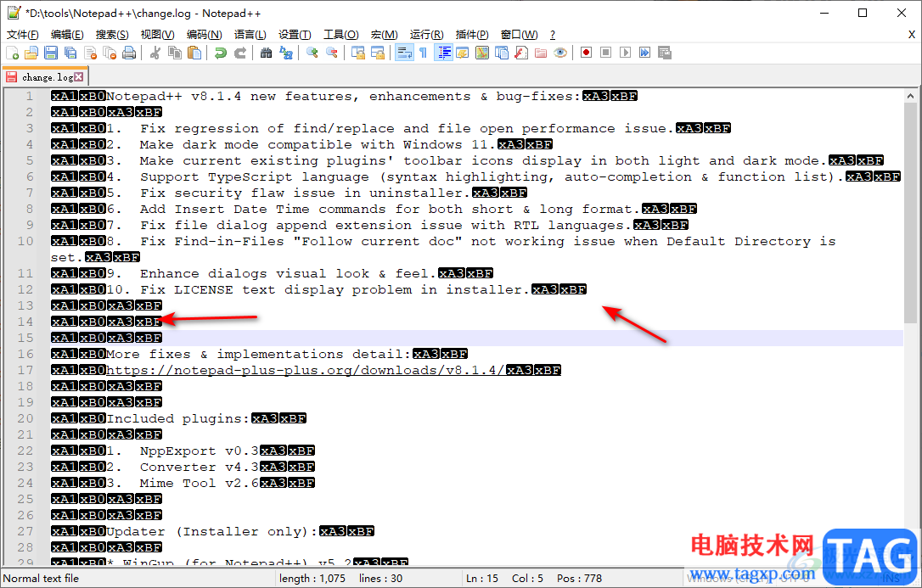This screenshot has width=922, height=588.
Task: Open the 语言(L) menu
Action: (250, 35)
